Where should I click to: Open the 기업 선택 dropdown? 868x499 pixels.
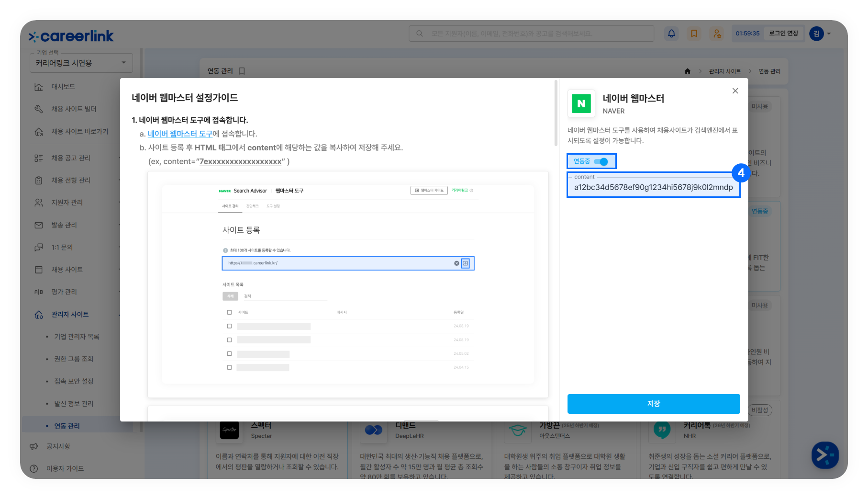[x=81, y=63]
